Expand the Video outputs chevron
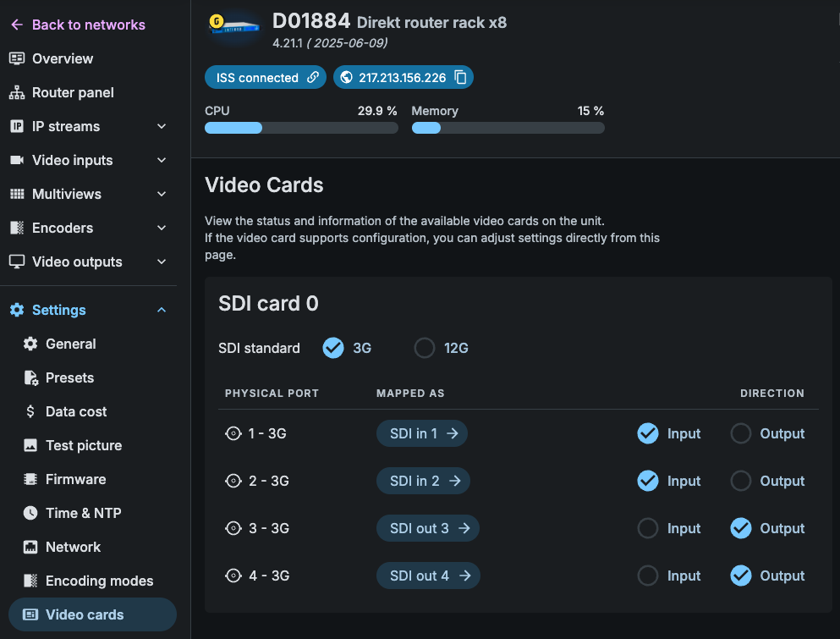The height and width of the screenshot is (639, 840). tap(162, 262)
